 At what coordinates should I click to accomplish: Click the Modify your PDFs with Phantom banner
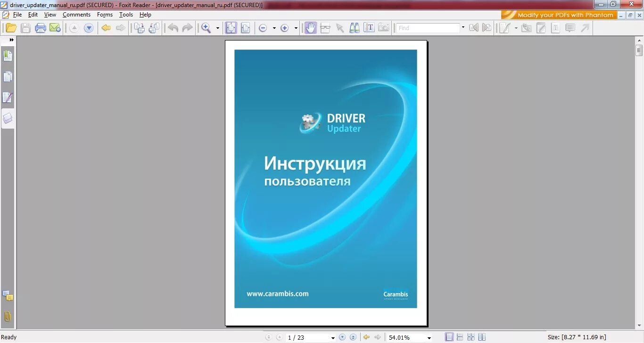point(558,15)
